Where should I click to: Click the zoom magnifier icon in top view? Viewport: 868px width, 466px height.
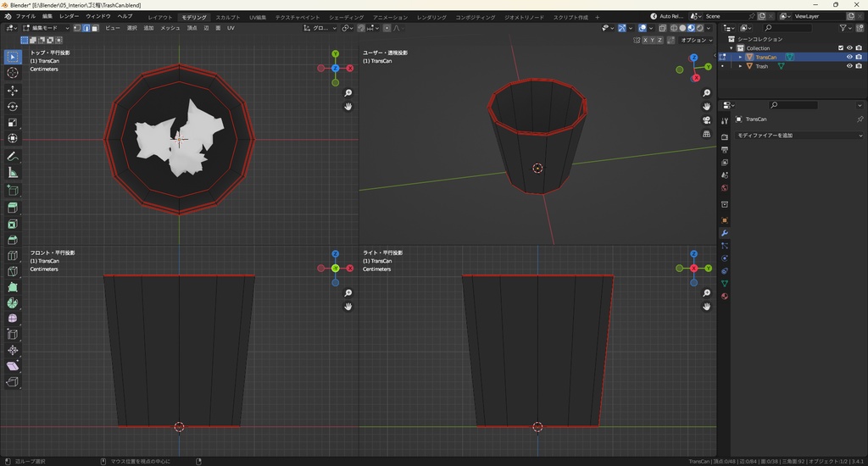pos(348,93)
